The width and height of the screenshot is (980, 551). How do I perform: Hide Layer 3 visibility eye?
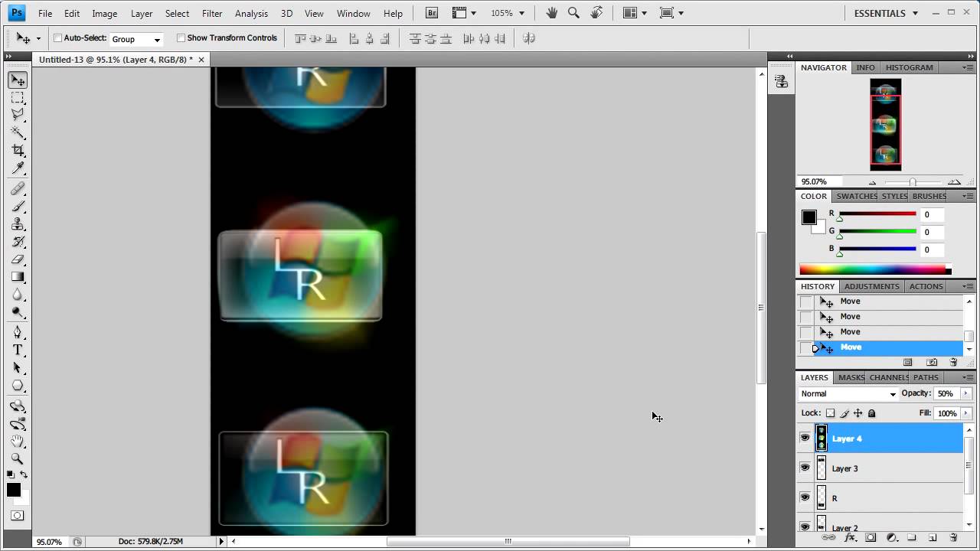pyautogui.click(x=805, y=468)
